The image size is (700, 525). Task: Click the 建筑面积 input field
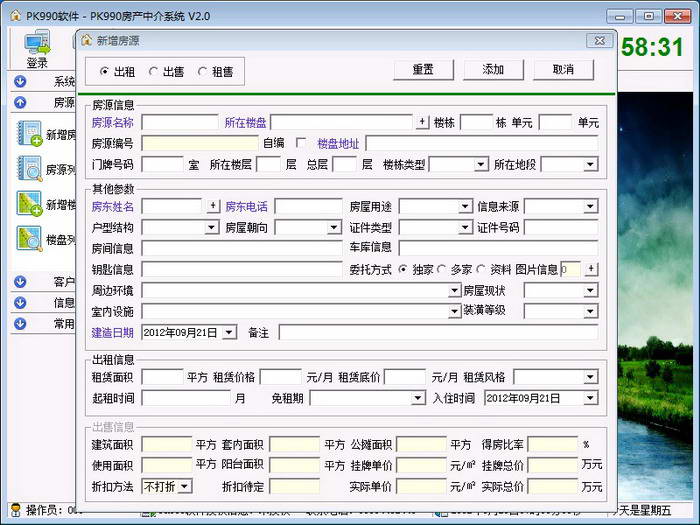point(167,444)
